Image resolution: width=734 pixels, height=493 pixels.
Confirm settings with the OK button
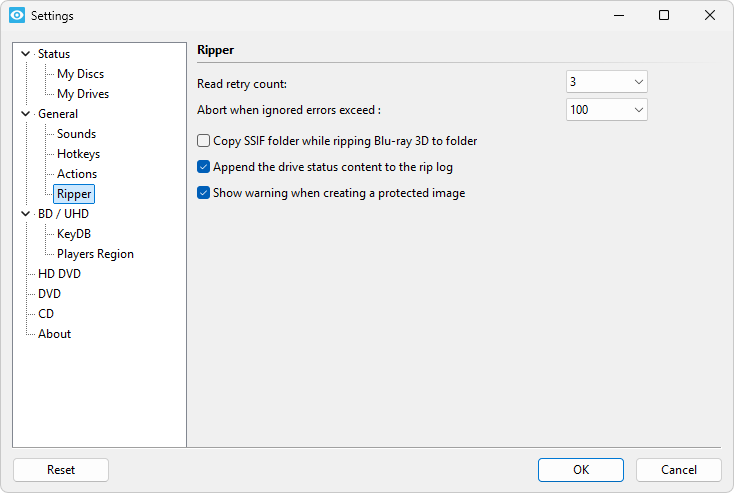point(580,470)
